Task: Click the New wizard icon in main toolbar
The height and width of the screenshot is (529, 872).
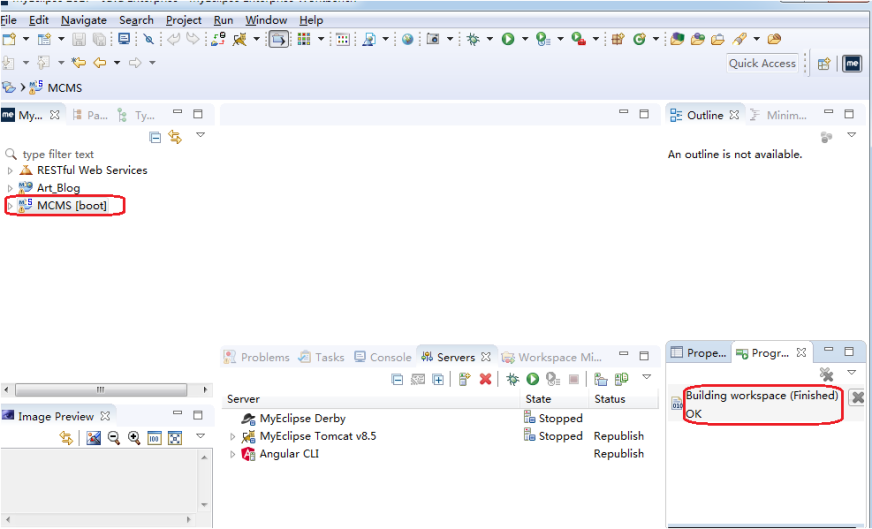Action: click(9, 39)
